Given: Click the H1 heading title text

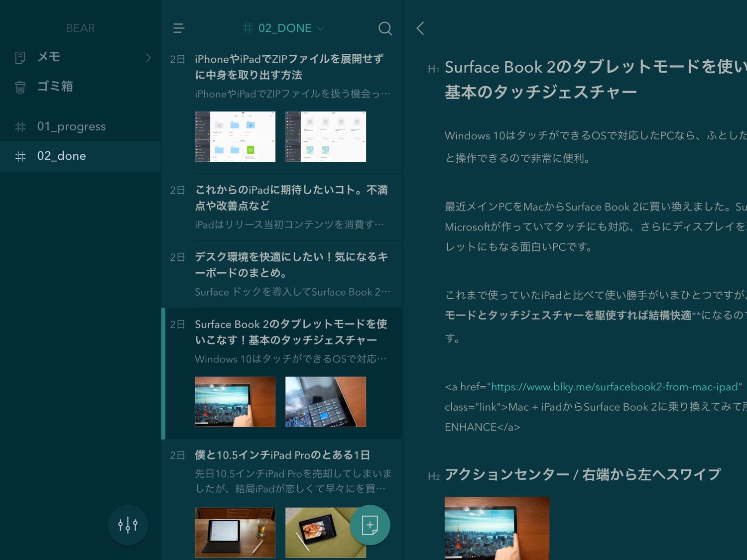Looking at the screenshot, I should point(596,80).
